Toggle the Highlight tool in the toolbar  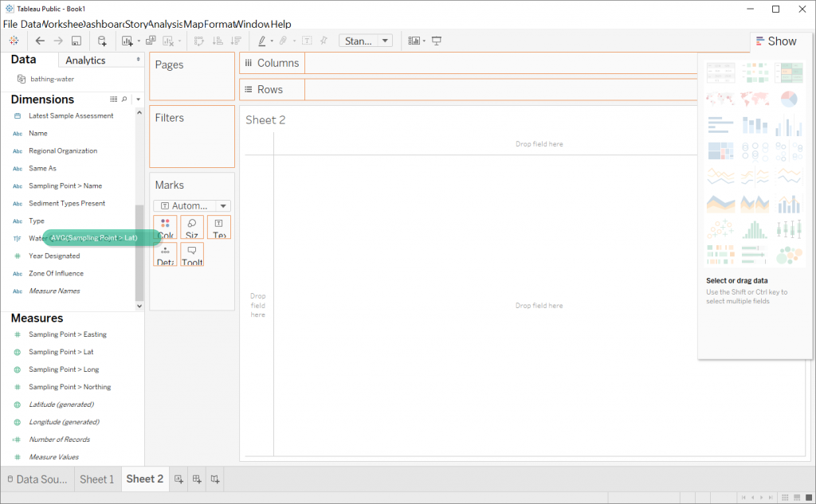[261, 41]
